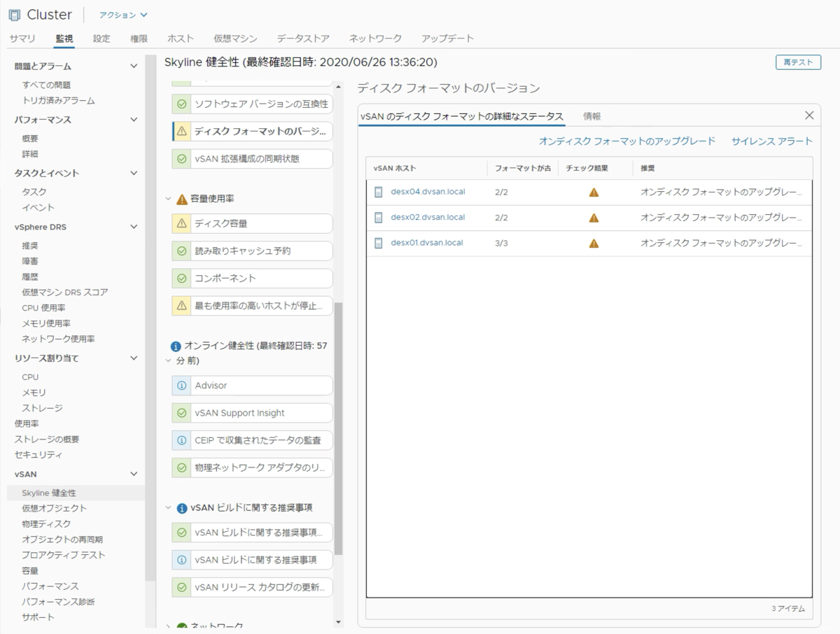The image size is (840, 634).
Task: Select the 情報 tab in detail panel
Action: tap(592, 116)
